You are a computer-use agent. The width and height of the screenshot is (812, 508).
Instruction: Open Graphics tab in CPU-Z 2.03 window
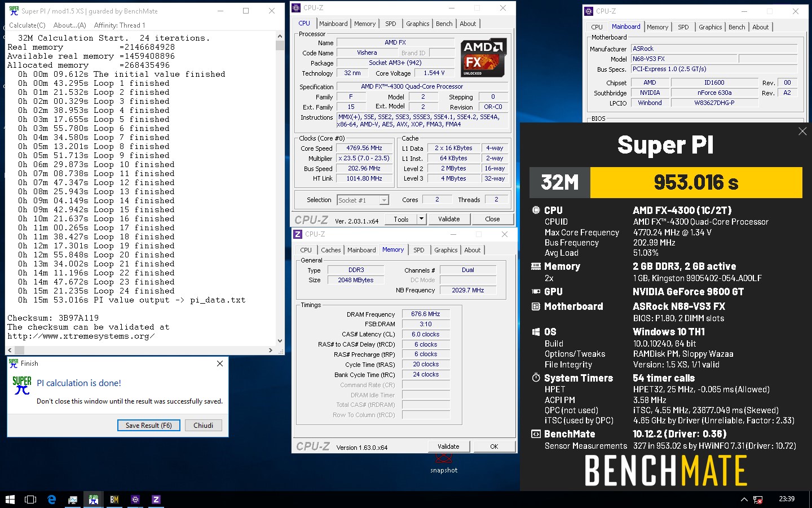(418, 24)
